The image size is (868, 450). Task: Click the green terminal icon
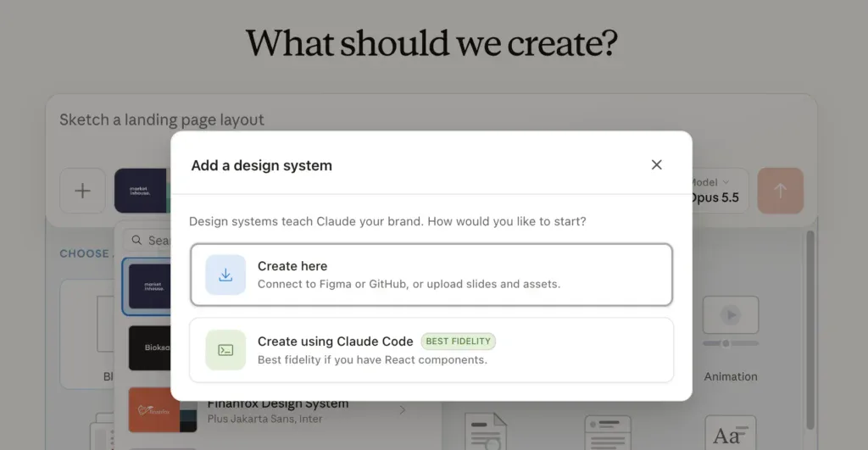[x=225, y=350]
